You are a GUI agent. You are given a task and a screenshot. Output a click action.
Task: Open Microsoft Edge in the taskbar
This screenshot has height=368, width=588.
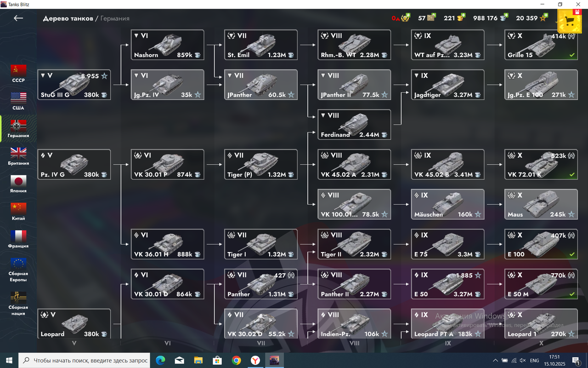[160, 360]
